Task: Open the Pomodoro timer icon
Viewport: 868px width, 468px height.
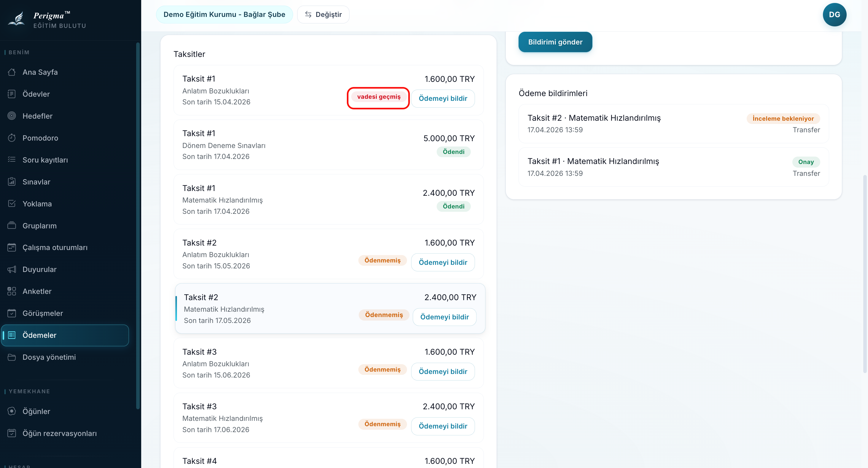Action: [x=12, y=138]
